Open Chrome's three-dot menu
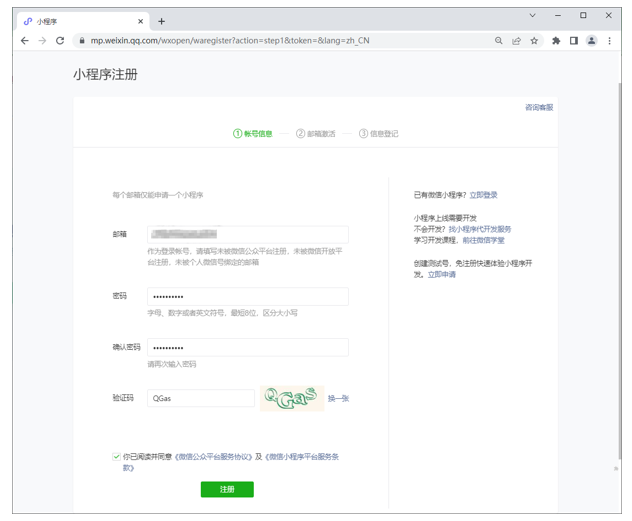Screen dimensions: 632x521 click(x=609, y=41)
